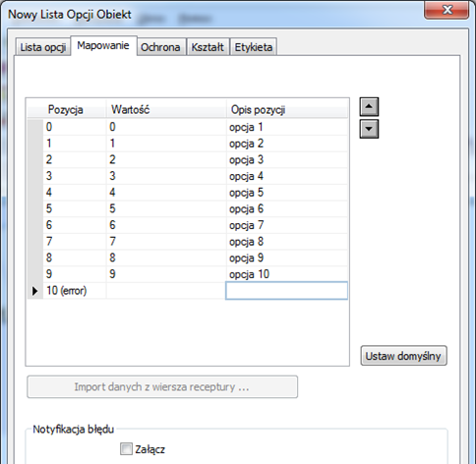Click Wartość cell in the opcja 6 row
Screen dimensions: 476x464
coord(166,208)
